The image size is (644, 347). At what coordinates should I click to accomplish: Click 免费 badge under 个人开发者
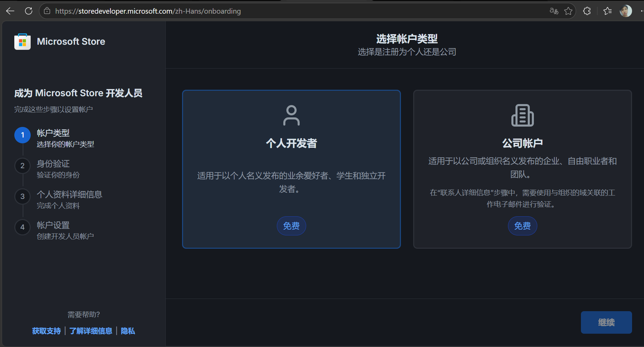[291, 226]
